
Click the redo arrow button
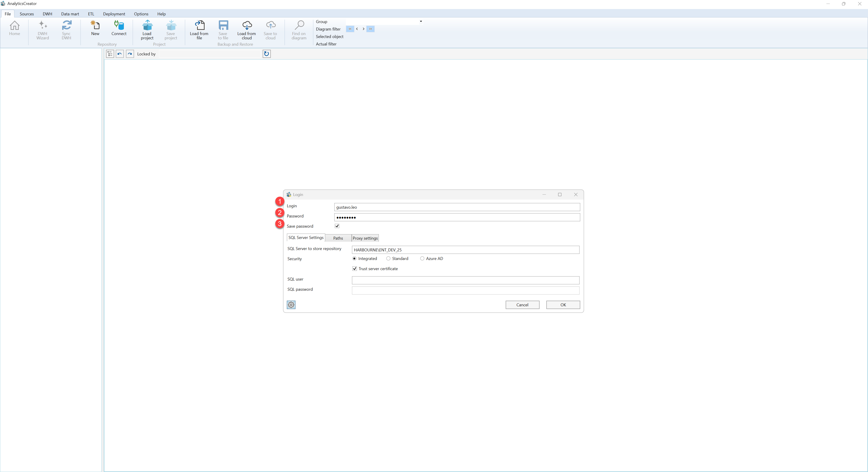coord(130,54)
